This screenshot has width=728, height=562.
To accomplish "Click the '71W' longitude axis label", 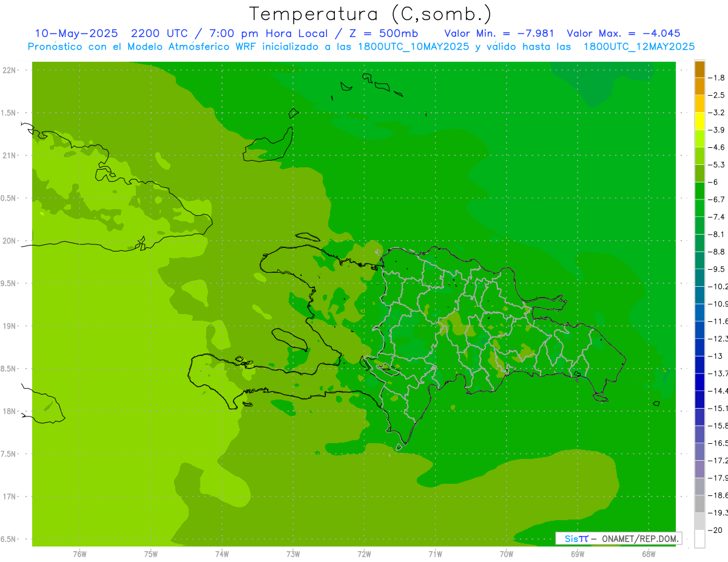I will tap(435, 554).
